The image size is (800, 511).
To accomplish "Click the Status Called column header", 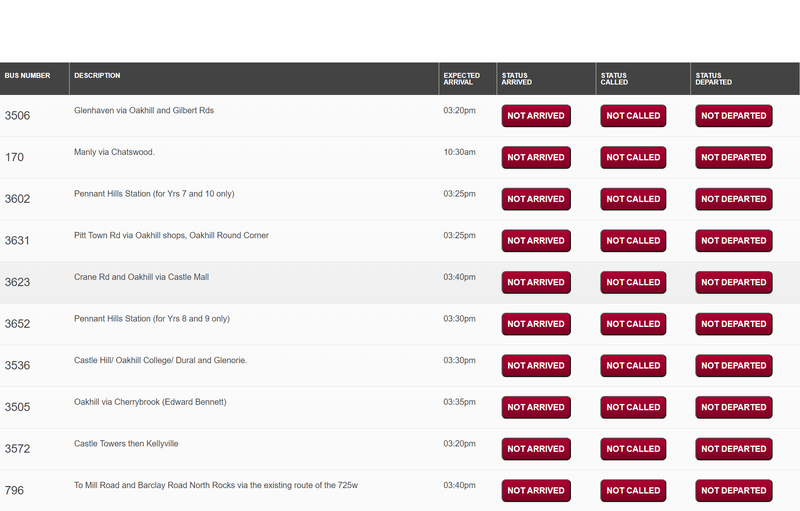I will coord(613,79).
